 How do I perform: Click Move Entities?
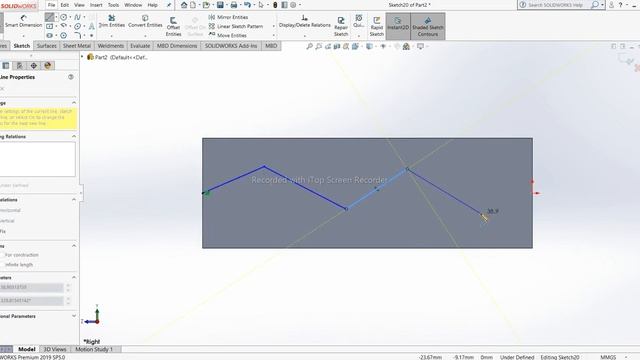click(227, 35)
